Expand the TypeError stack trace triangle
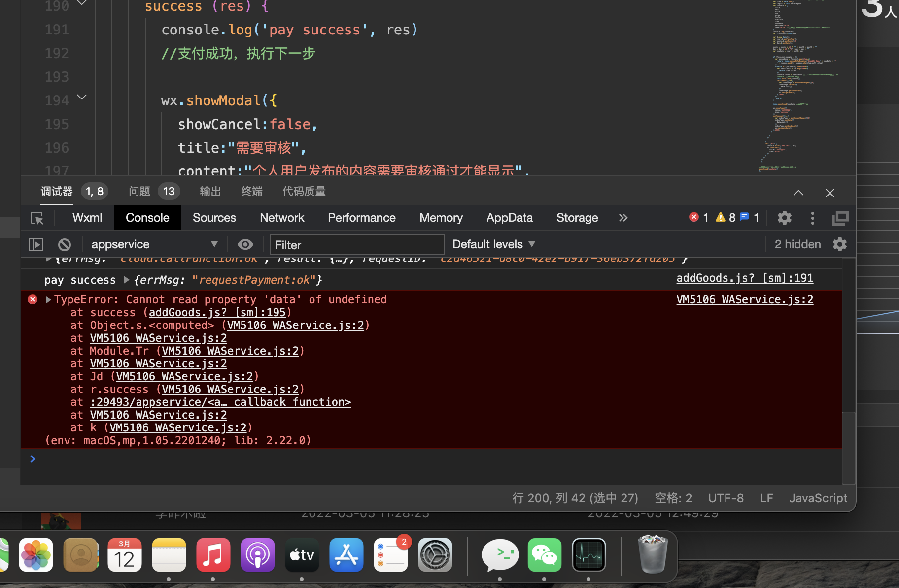Image resolution: width=899 pixels, height=588 pixels. (48, 299)
